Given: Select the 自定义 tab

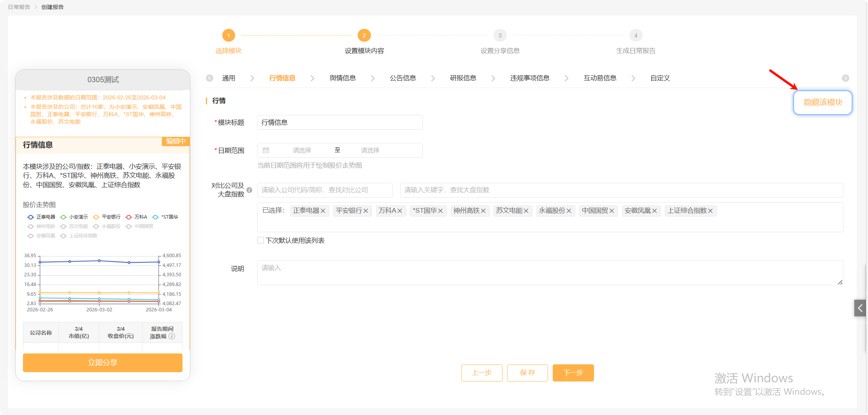Looking at the screenshot, I should [x=660, y=78].
